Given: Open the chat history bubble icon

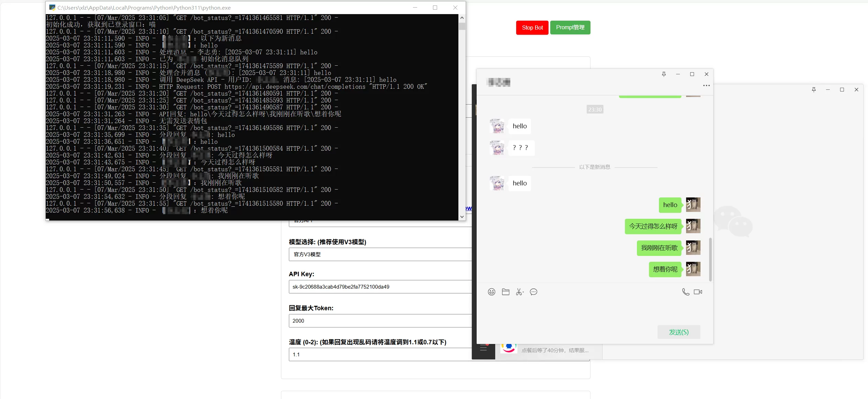Looking at the screenshot, I should pos(533,292).
